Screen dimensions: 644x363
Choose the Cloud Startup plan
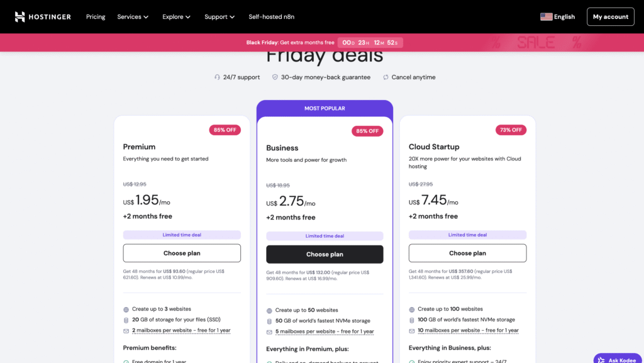point(467,253)
